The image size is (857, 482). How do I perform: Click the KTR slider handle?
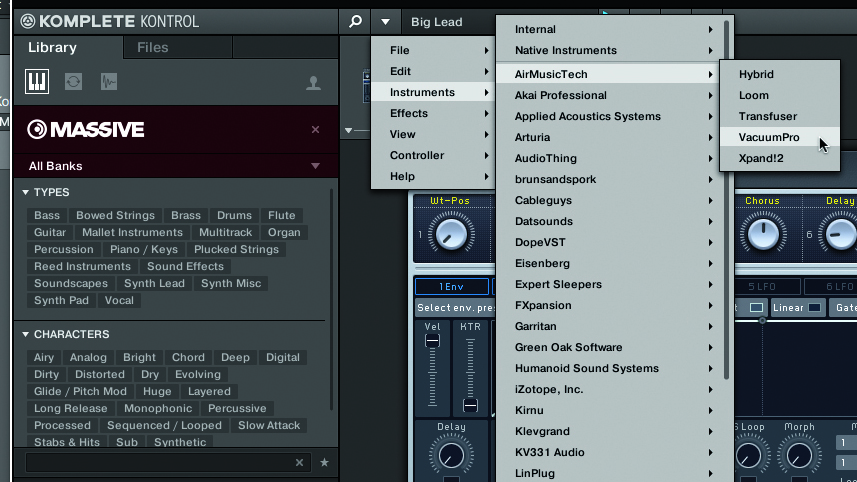pos(470,405)
